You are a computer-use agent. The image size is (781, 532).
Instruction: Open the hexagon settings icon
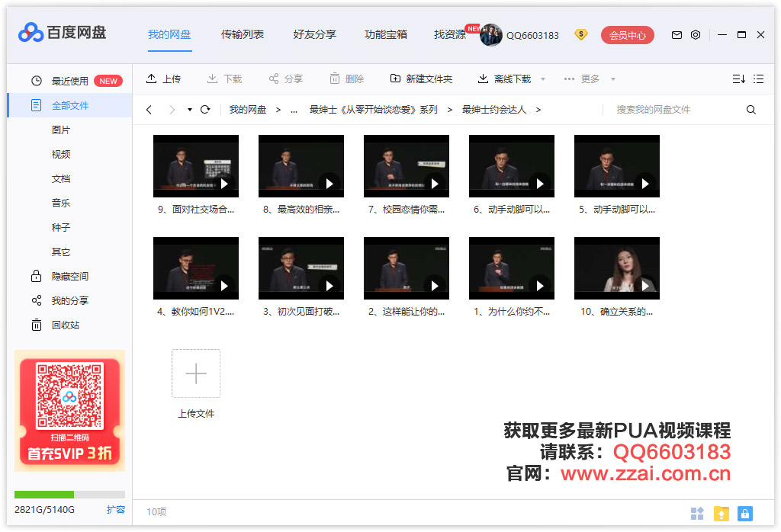pyautogui.click(x=696, y=35)
